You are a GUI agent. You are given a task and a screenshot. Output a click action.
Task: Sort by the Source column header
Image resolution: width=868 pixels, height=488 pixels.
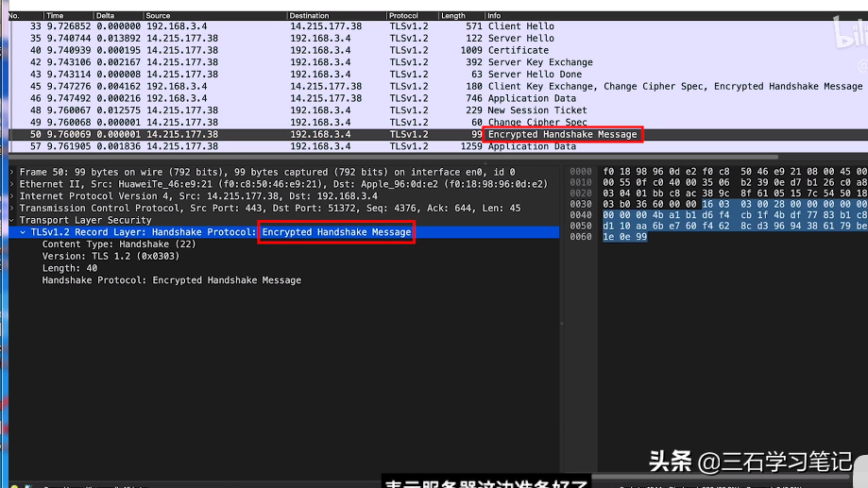(x=214, y=15)
